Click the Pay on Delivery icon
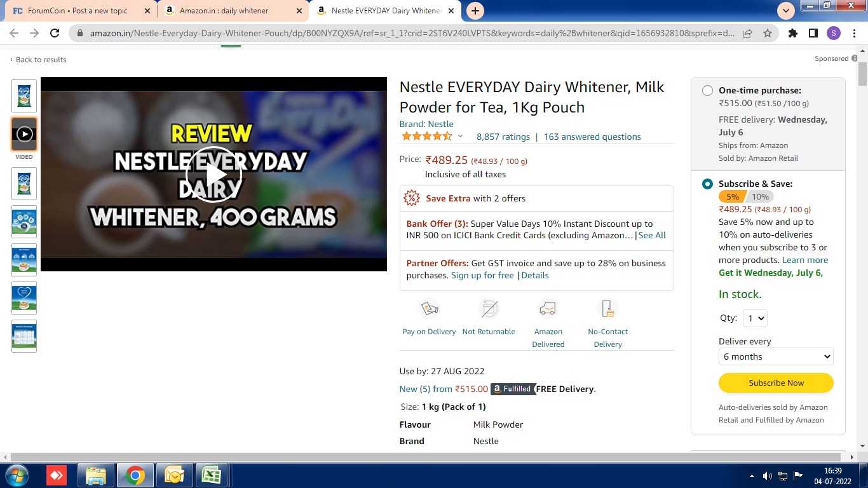The height and width of the screenshot is (488, 868). click(430, 309)
